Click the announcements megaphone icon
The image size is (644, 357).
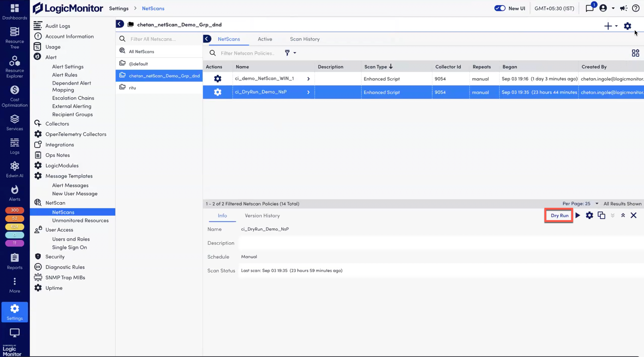623,8
